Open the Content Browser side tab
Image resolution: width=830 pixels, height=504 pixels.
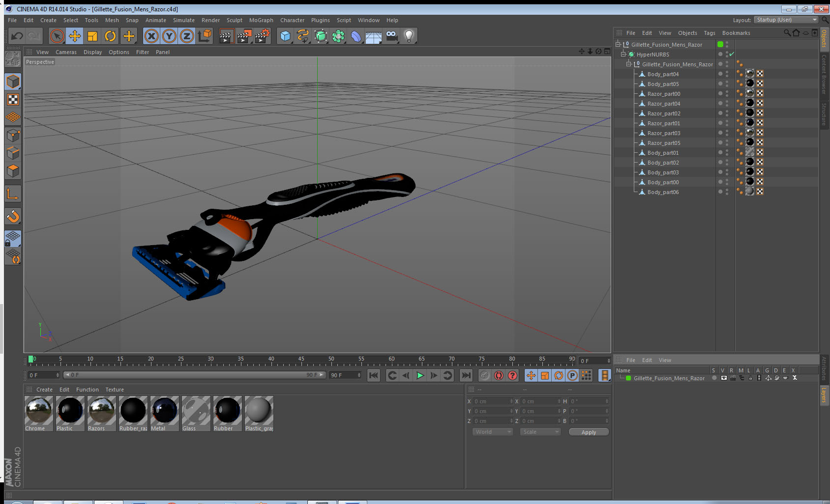(x=824, y=74)
